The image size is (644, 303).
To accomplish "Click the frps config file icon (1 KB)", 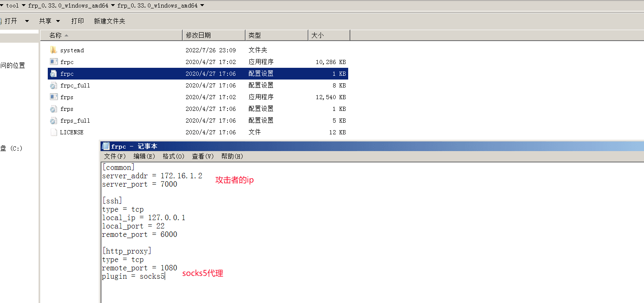I will click(53, 109).
